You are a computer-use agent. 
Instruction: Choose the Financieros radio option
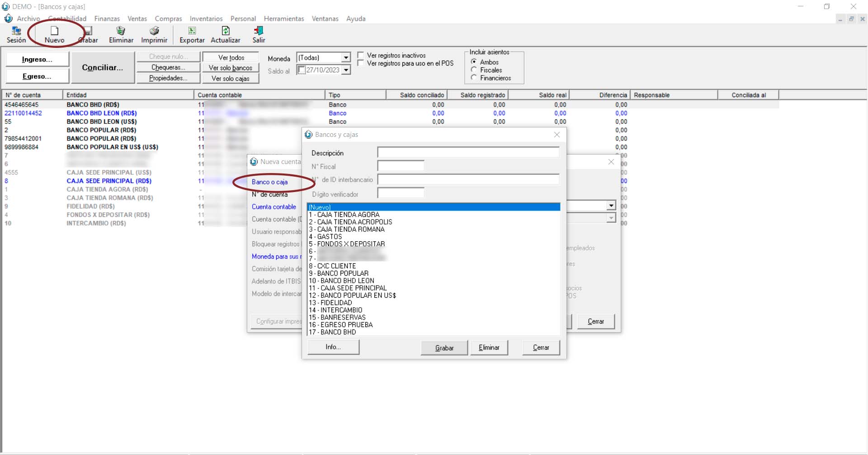pos(474,78)
